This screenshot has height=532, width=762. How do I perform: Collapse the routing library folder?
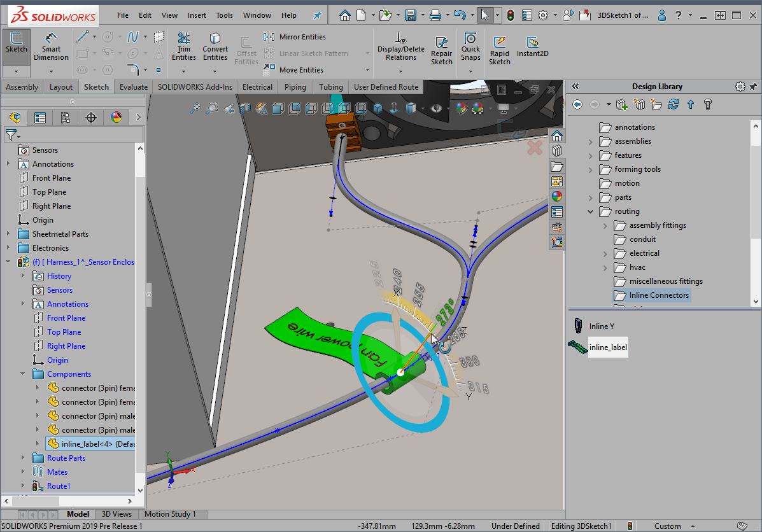(x=591, y=211)
